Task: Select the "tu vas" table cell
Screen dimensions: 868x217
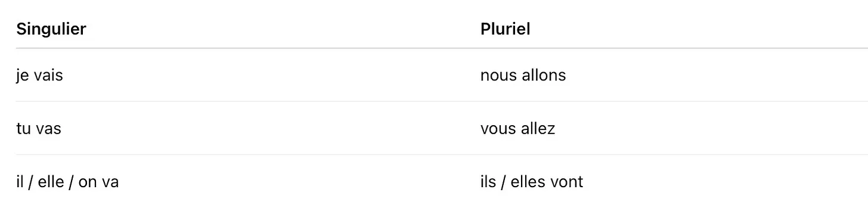Action: click(x=39, y=129)
